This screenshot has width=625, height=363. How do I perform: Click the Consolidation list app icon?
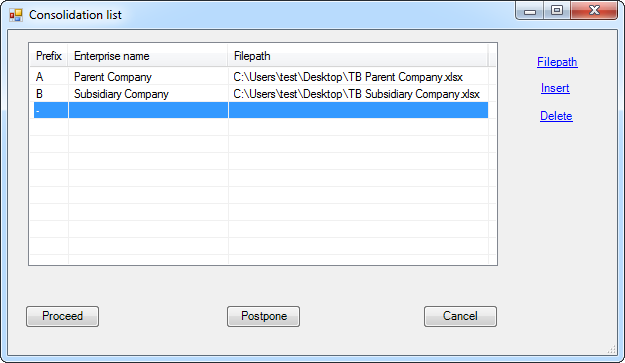(x=16, y=15)
